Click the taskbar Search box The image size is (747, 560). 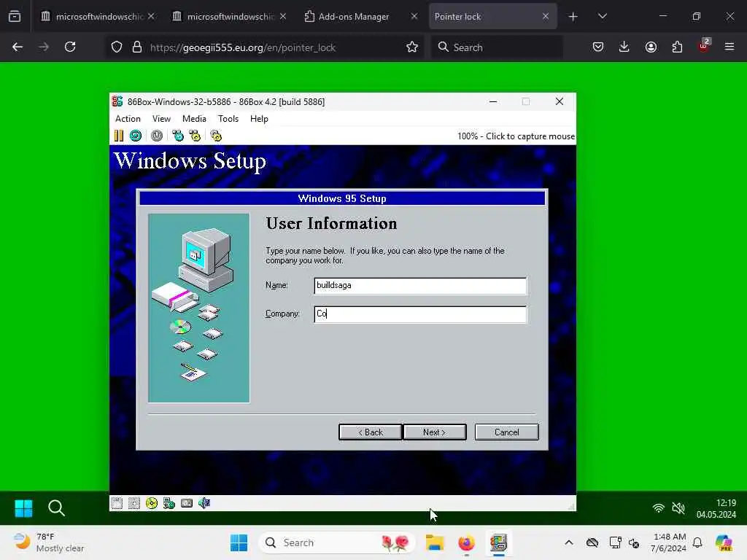tap(337, 542)
